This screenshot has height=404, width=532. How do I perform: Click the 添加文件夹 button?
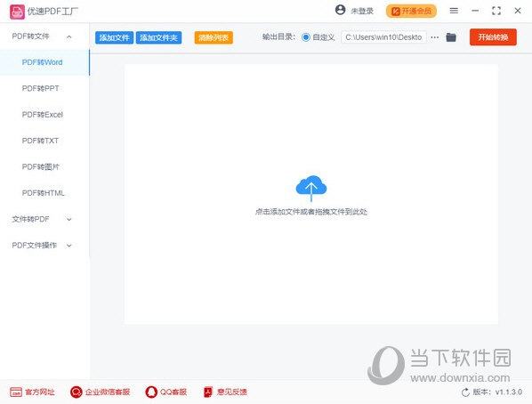pyautogui.click(x=158, y=37)
